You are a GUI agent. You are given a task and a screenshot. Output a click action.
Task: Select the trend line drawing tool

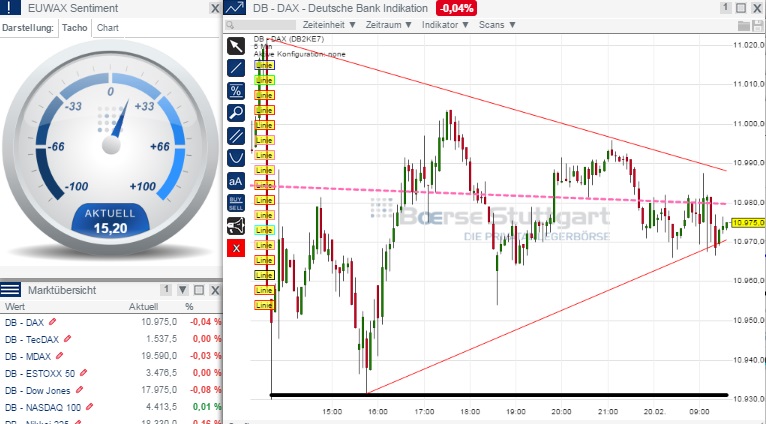236,68
